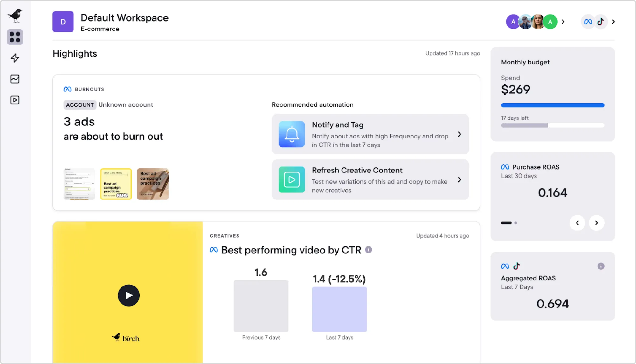Image resolution: width=636 pixels, height=364 pixels.
Task: Click the Meta icon next to BURNOUTS
Action: pos(67,89)
